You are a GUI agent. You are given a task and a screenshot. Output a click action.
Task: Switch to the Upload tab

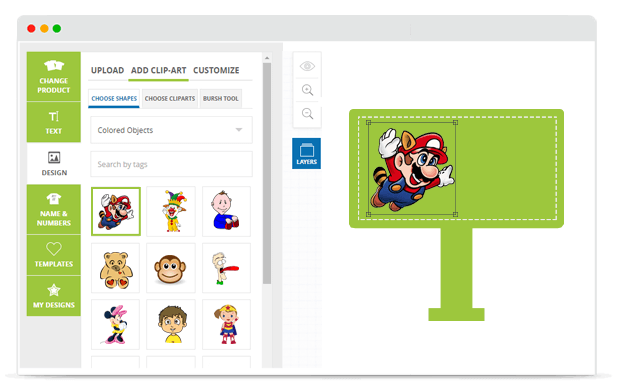(x=108, y=70)
